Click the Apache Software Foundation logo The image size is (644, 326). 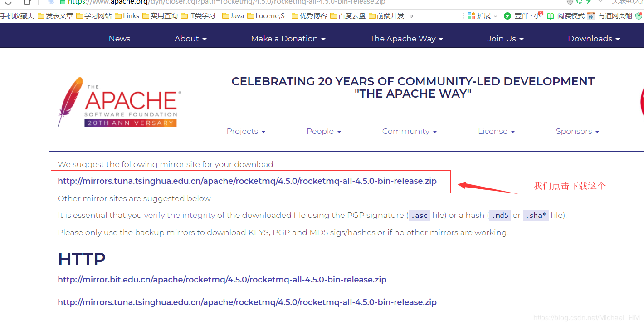click(119, 103)
